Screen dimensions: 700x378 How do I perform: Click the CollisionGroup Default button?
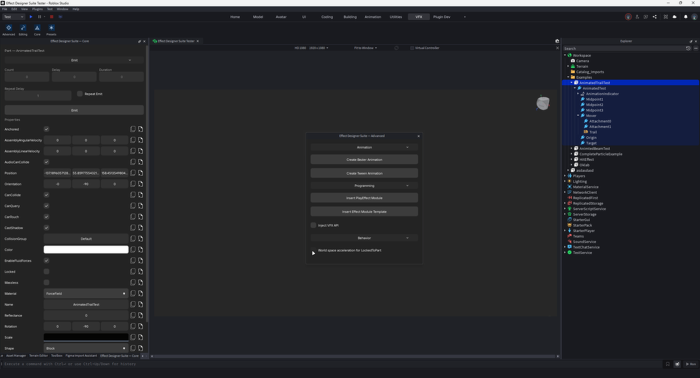point(86,239)
